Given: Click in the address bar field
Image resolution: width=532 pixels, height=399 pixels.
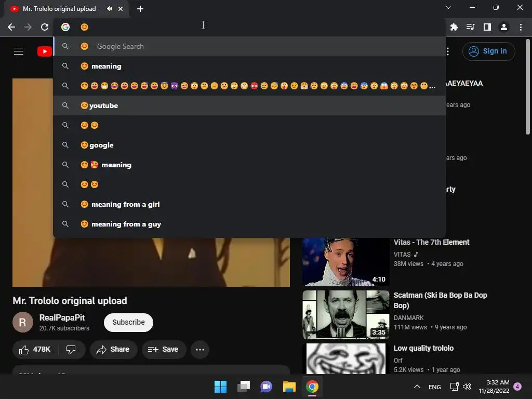Looking at the screenshot, I should pos(249,27).
